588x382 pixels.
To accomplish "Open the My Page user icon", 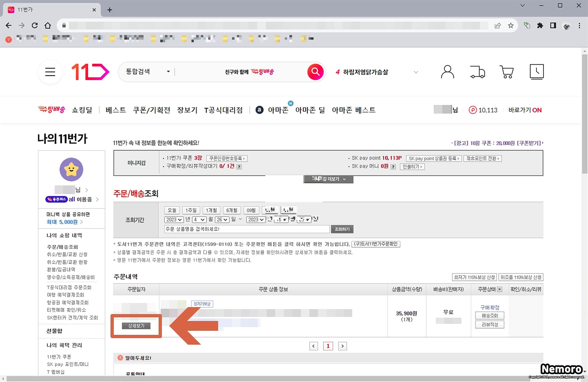I will point(447,72).
